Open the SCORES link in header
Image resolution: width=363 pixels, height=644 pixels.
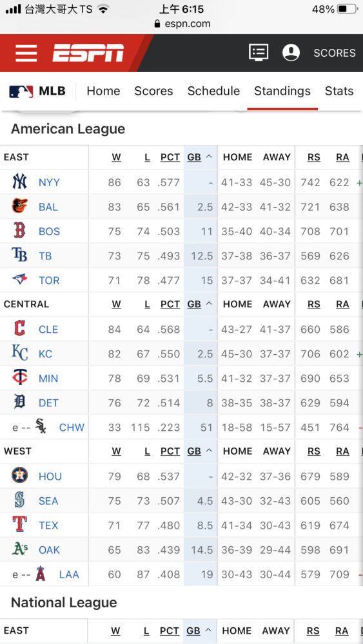click(x=335, y=53)
